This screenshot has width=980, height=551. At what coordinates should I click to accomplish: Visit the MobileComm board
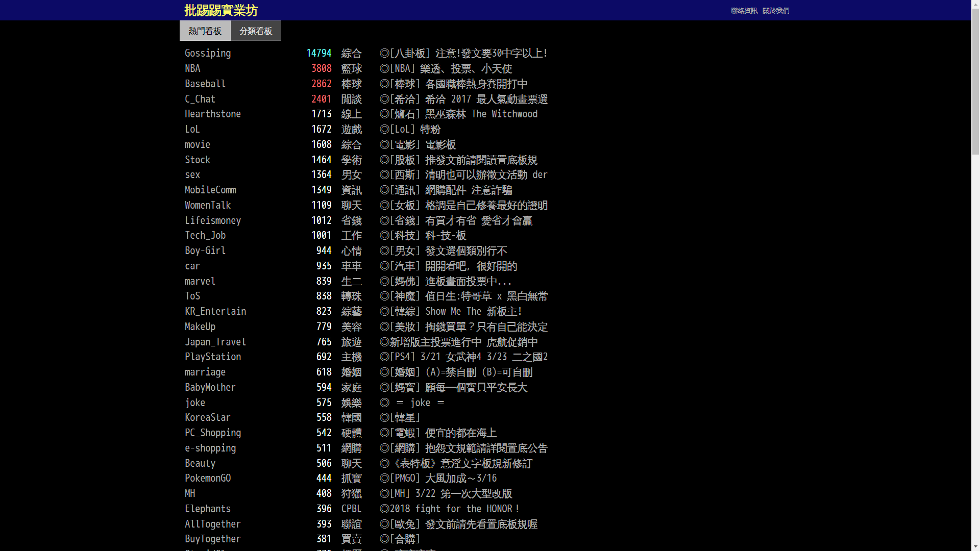(210, 190)
